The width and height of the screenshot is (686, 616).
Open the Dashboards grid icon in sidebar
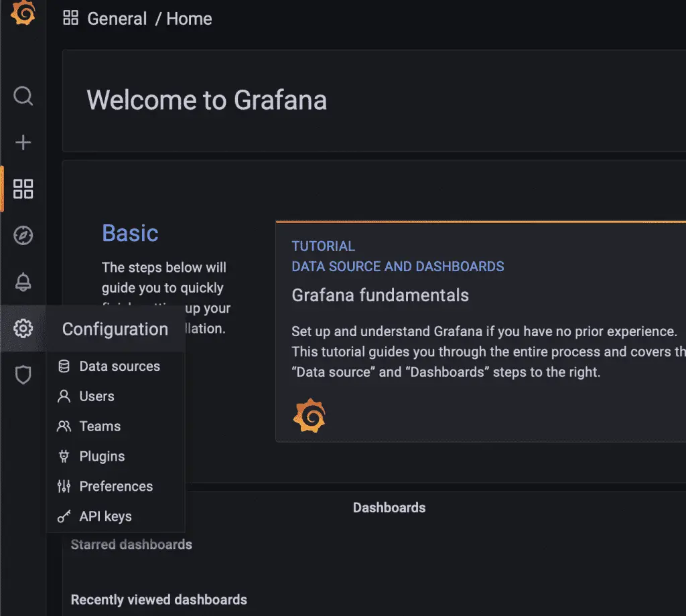point(23,189)
